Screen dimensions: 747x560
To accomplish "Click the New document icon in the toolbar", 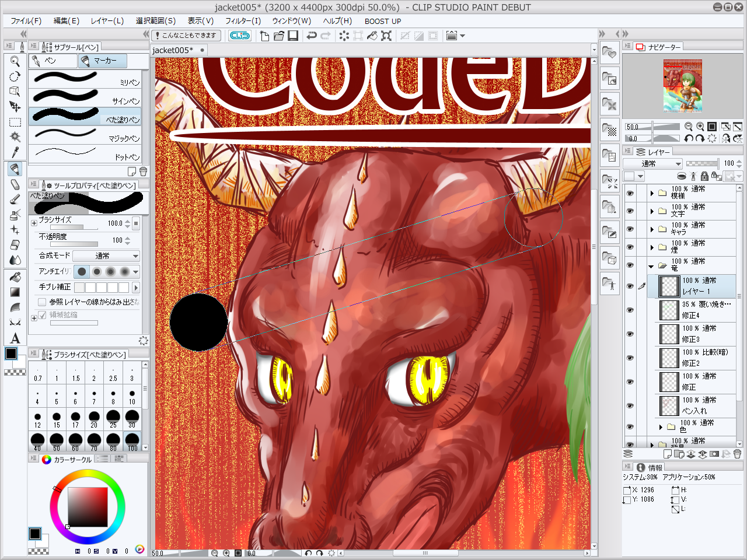I will click(x=264, y=36).
